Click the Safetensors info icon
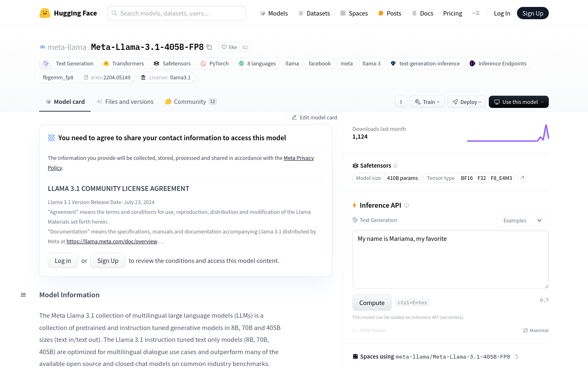The height and width of the screenshot is (368, 588). 395,166
